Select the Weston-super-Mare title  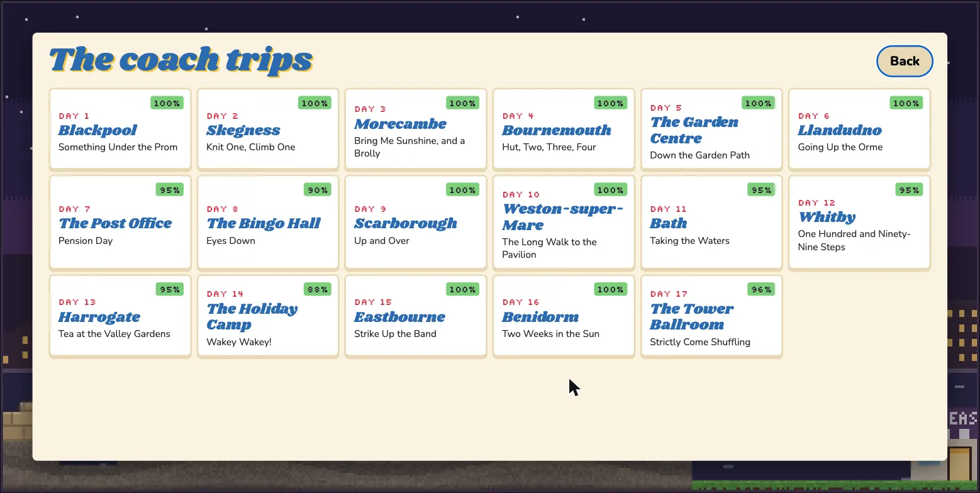pos(562,216)
